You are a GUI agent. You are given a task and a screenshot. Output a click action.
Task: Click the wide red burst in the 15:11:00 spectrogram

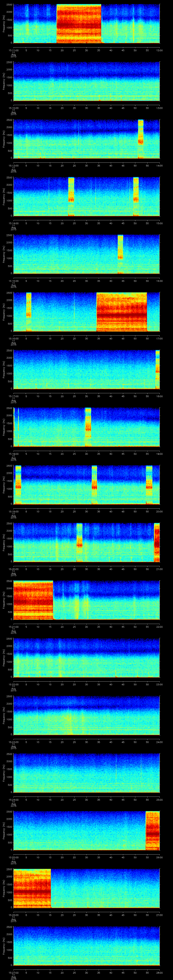pos(79,24)
